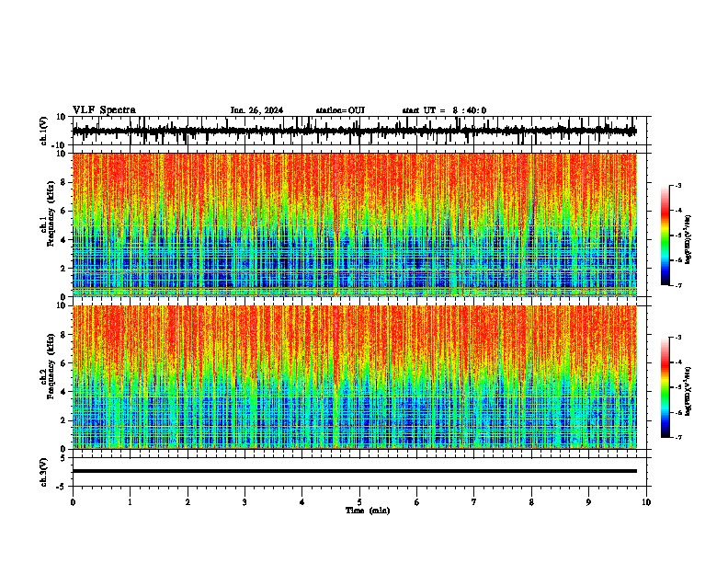
Task: Click the "-3" label on ch.2 colorbar
Action: [678, 338]
